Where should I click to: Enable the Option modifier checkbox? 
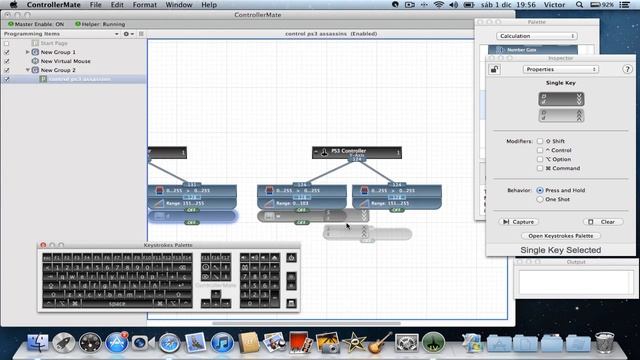[x=540, y=159]
